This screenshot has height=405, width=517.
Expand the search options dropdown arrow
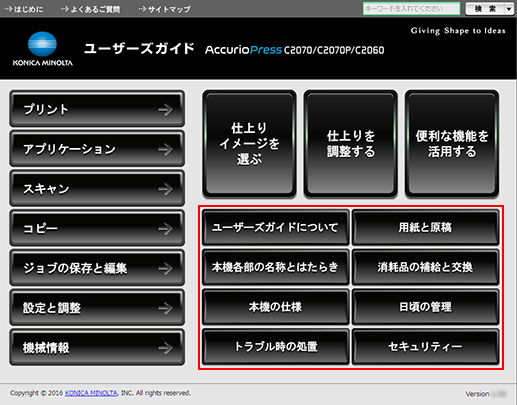click(x=509, y=9)
